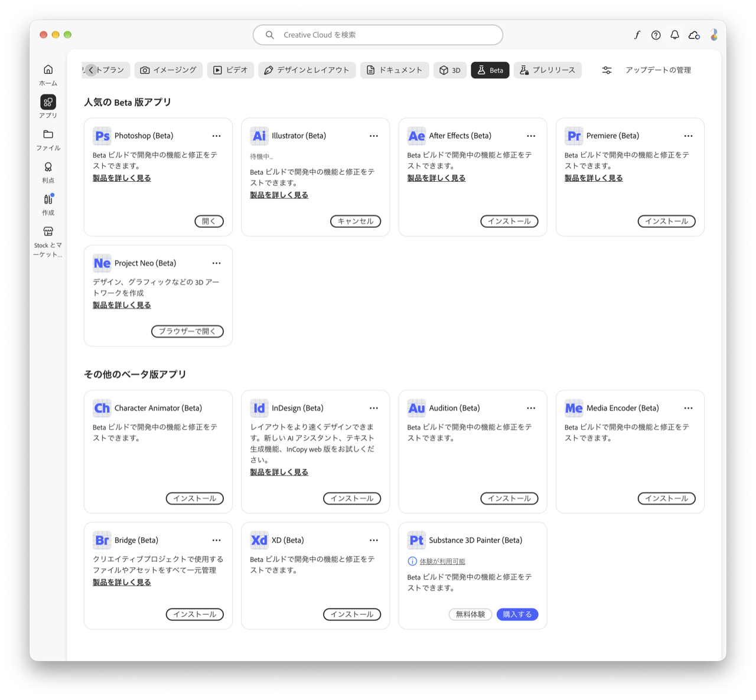The width and height of the screenshot is (756, 700).
Task: Open the help icon in the title bar
Action: (x=656, y=35)
